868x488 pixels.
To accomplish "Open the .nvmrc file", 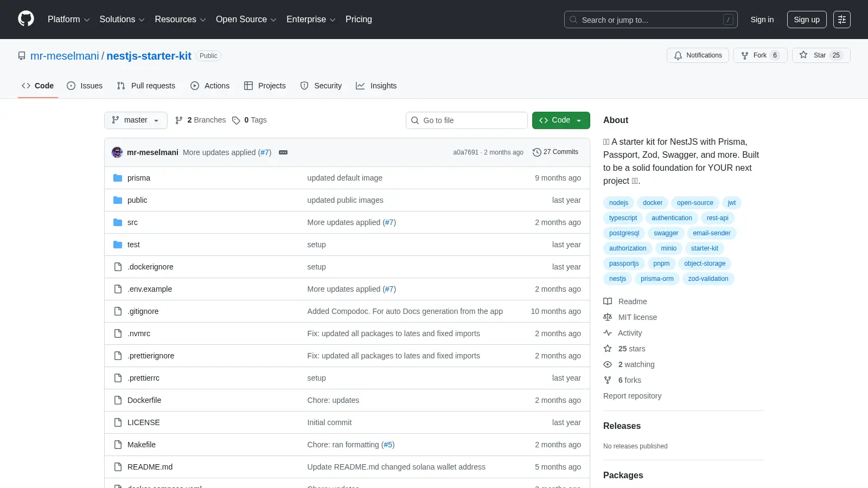I will pos(139,333).
